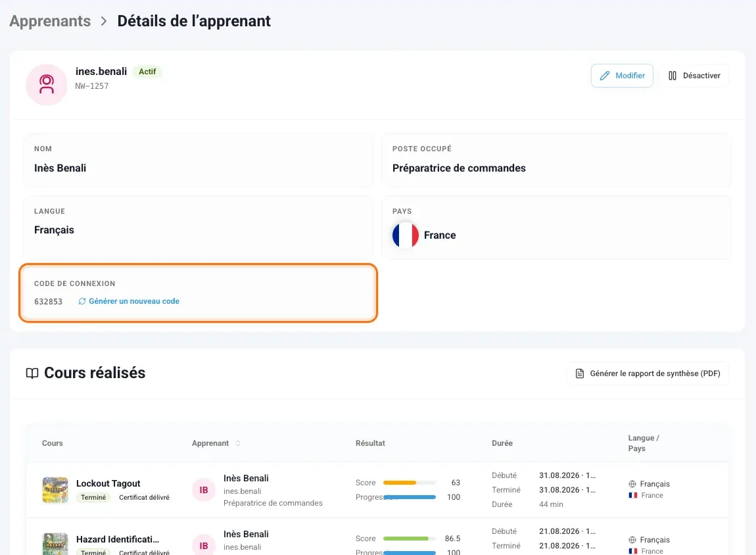Click the score value 63

[456, 483]
